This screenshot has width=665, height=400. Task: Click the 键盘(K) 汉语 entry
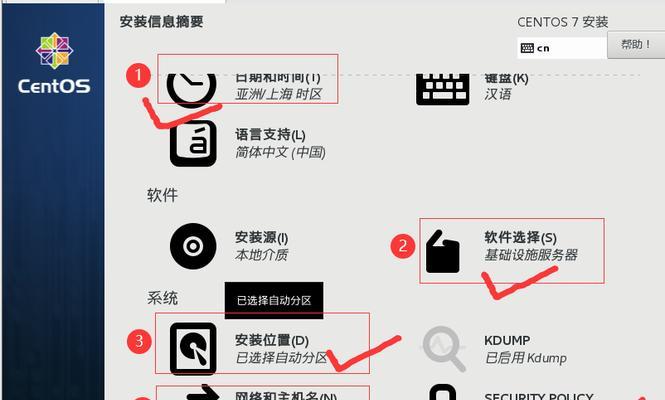[x=506, y=86]
